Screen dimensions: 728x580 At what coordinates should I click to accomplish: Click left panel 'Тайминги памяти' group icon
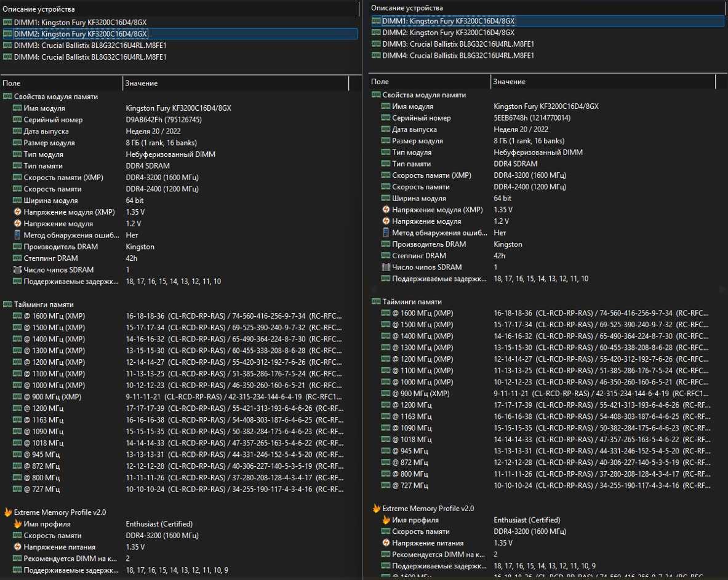7,304
